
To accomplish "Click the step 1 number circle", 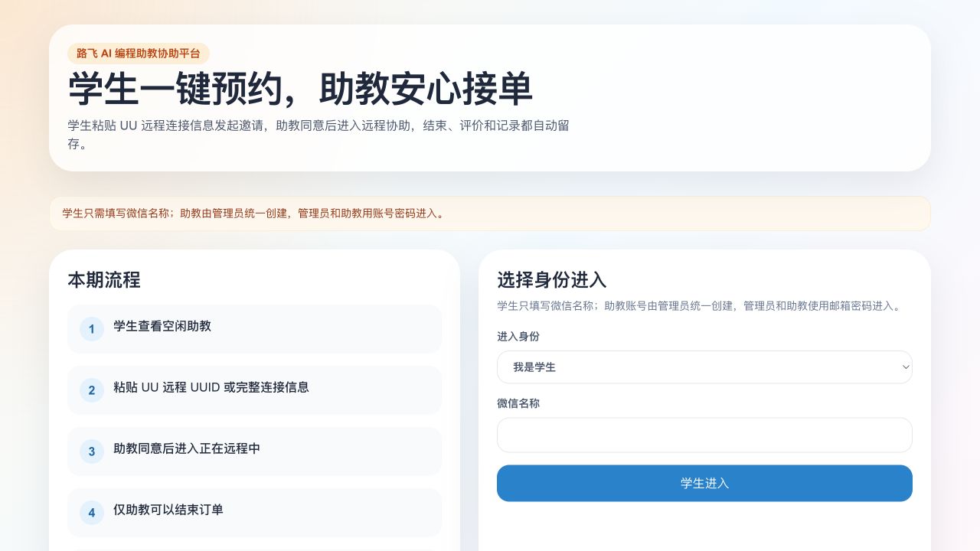I will (x=92, y=329).
